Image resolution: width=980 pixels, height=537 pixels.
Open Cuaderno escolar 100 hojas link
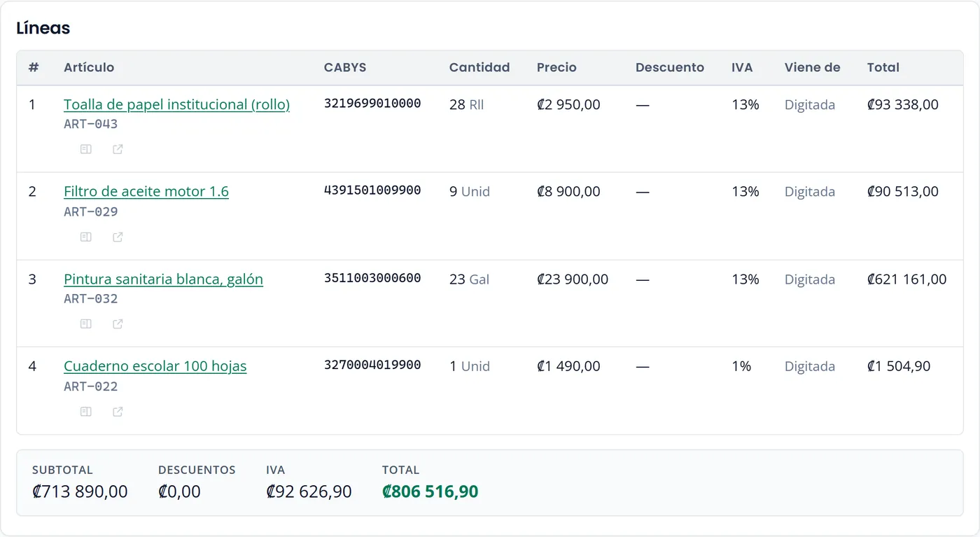[x=155, y=365]
